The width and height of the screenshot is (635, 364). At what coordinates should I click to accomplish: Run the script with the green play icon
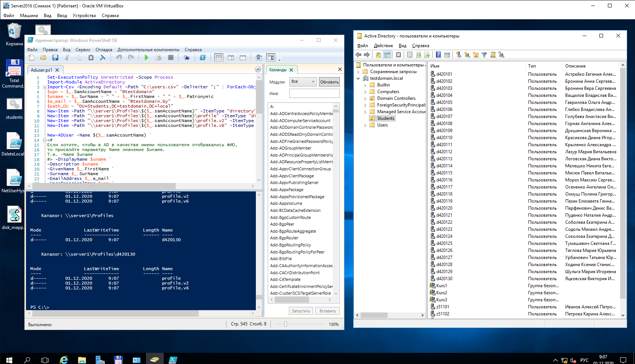(x=146, y=58)
